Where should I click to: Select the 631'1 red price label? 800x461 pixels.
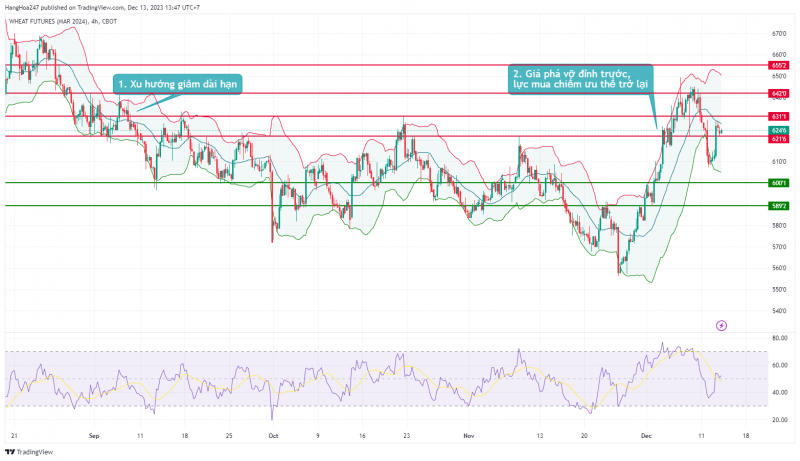(x=779, y=116)
